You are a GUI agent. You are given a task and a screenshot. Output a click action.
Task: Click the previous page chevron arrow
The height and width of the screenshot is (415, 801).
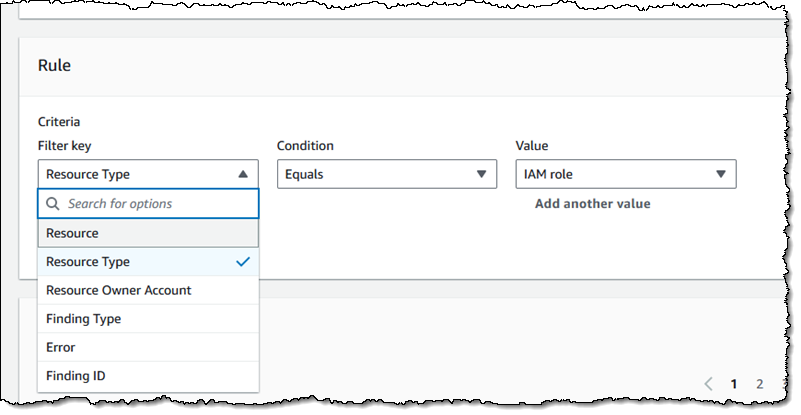[709, 383]
